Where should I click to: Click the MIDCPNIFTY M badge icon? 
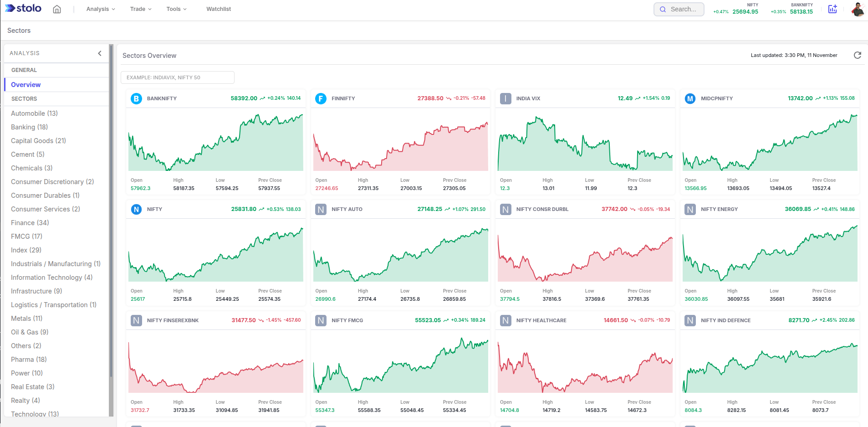pyautogui.click(x=690, y=98)
